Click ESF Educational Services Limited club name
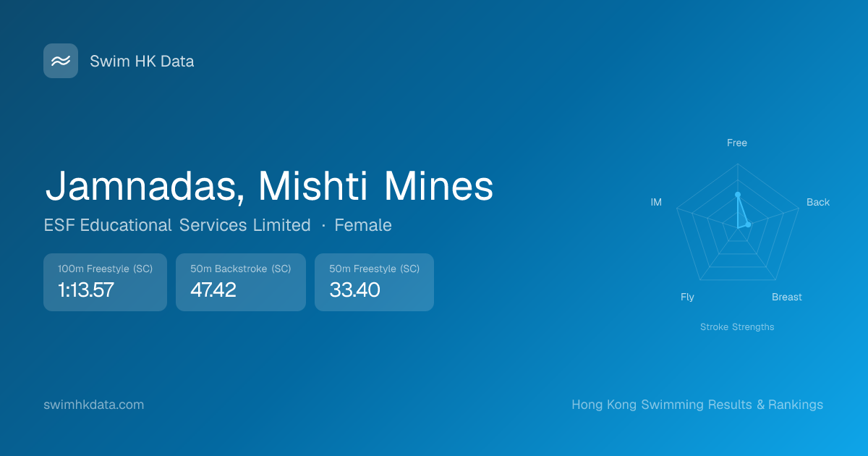The width and height of the screenshot is (868, 456). point(177,225)
